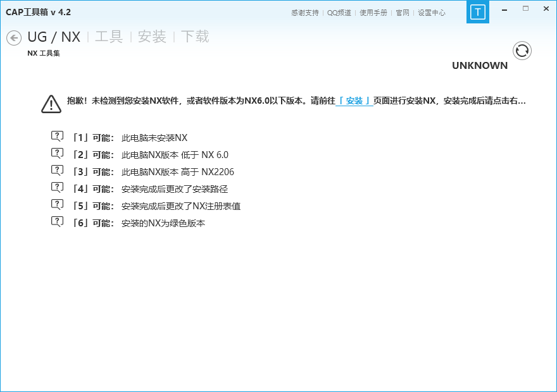
Task: Switch to the 安装 tab
Action: click(x=152, y=37)
